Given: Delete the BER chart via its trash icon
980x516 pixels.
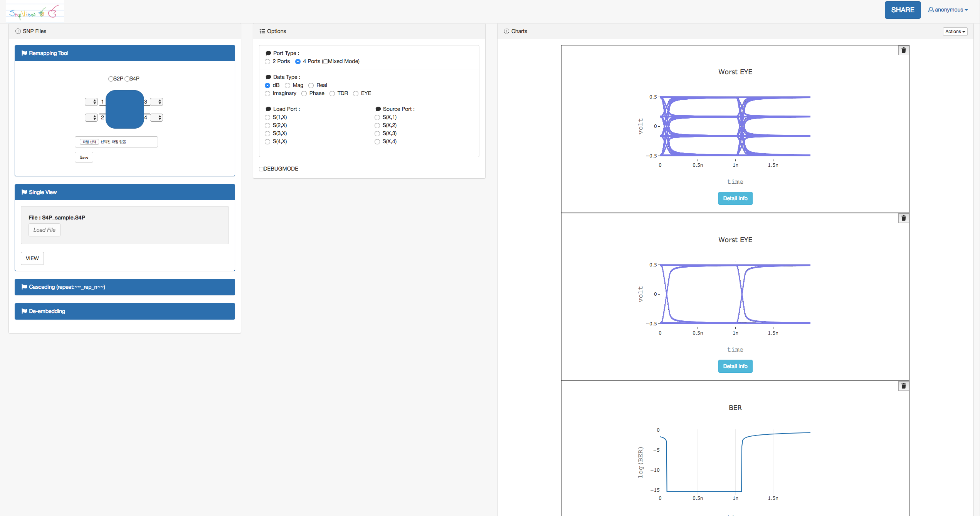Looking at the screenshot, I should [903, 386].
